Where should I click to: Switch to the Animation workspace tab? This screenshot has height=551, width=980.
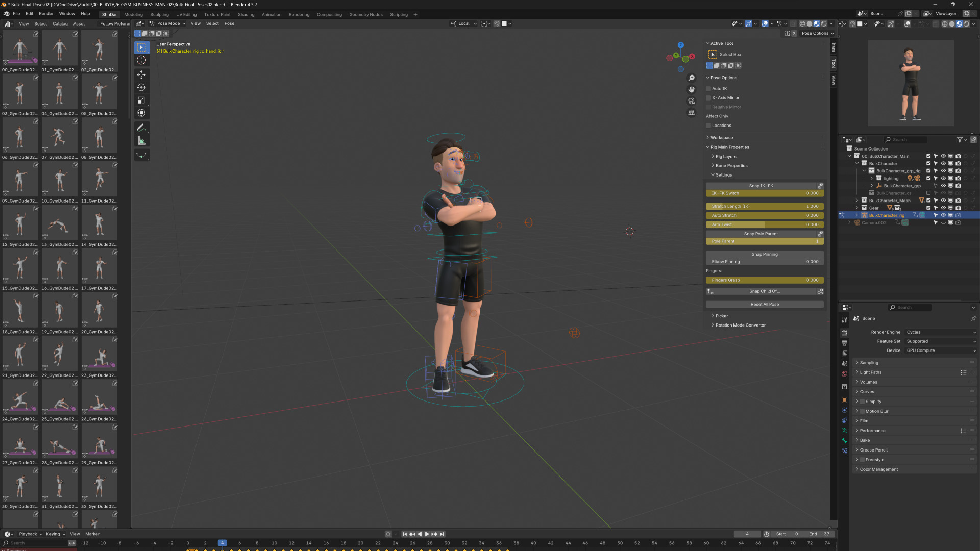click(272, 14)
